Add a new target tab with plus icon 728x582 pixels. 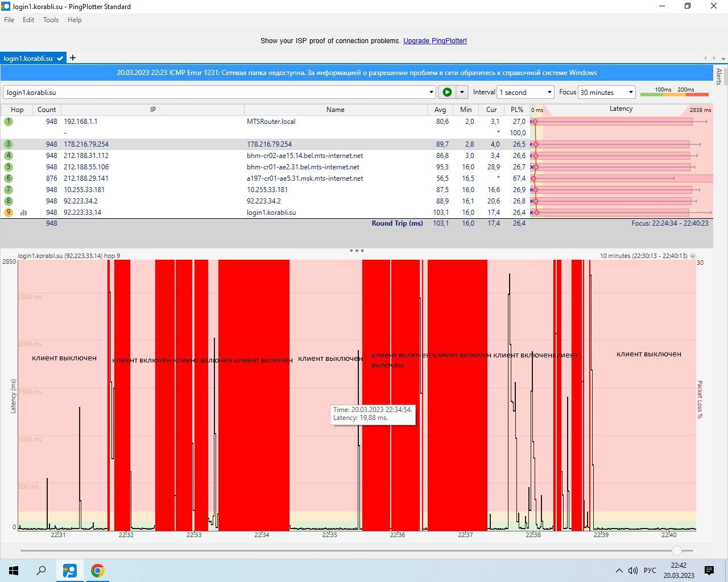point(73,57)
